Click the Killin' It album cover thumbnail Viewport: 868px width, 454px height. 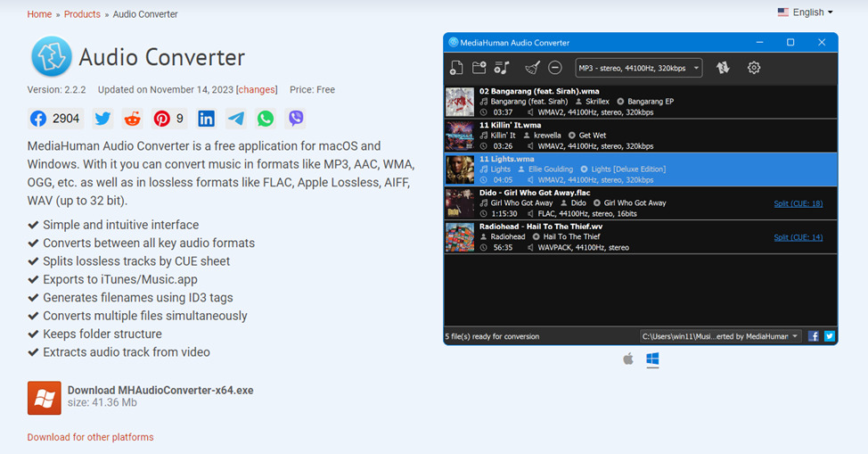tap(460, 136)
